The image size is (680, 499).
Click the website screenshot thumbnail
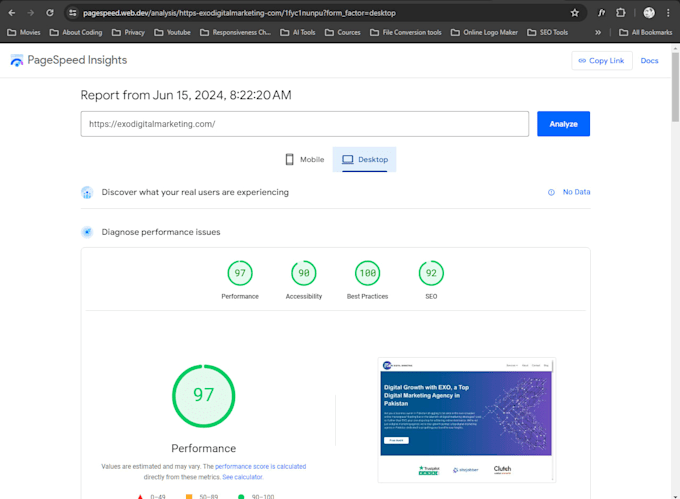467,420
